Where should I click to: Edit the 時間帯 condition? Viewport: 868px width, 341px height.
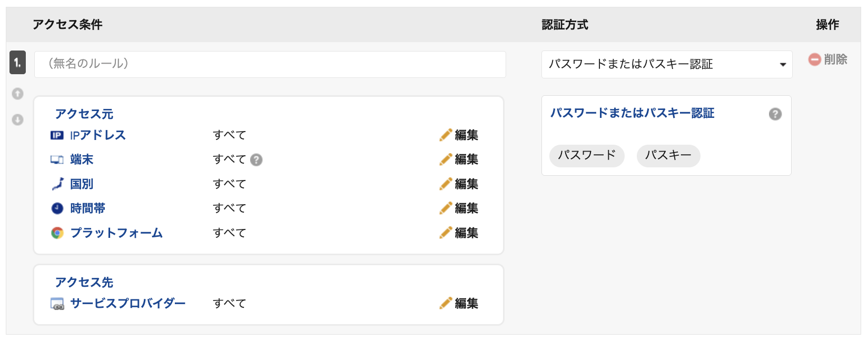[x=459, y=208]
